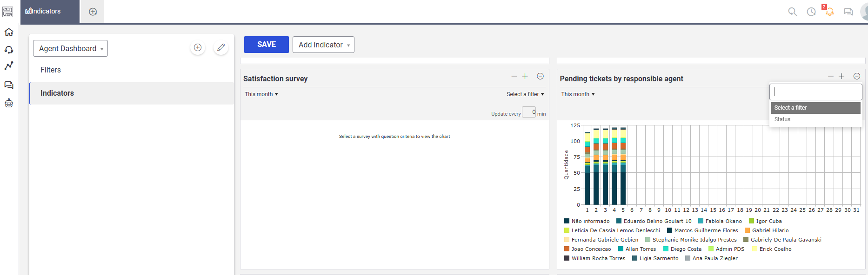Image resolution: width=868 pixels, height=275 pixels.
Task: Click the Satisfaction survey title
Action: point(275,79)
